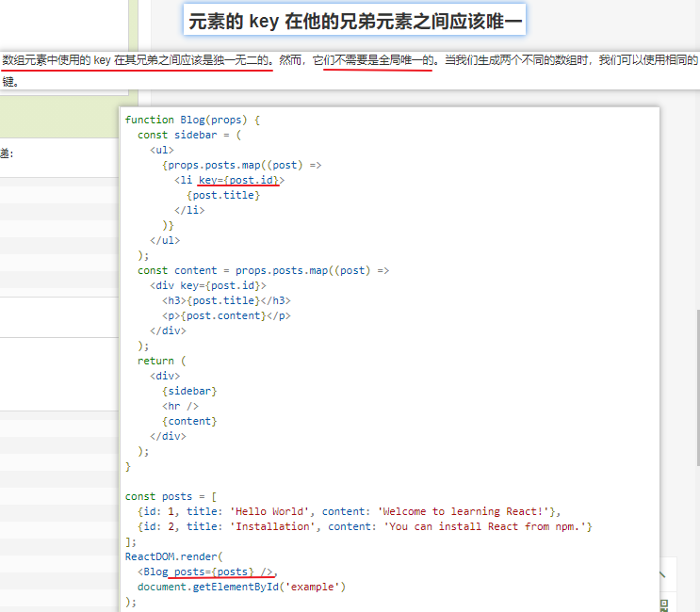
Task: Click the closing </ul> tag line
Action: pyautogui.click(x=165, y=240)
